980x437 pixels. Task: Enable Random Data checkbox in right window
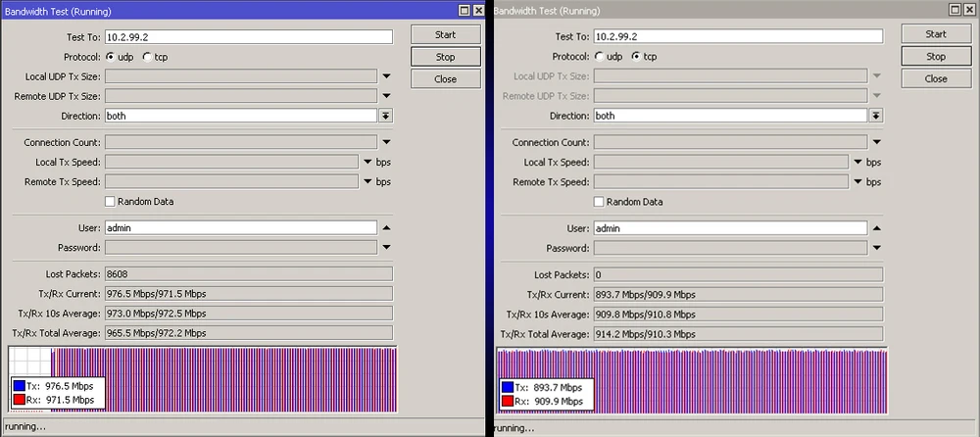[599, 202]
